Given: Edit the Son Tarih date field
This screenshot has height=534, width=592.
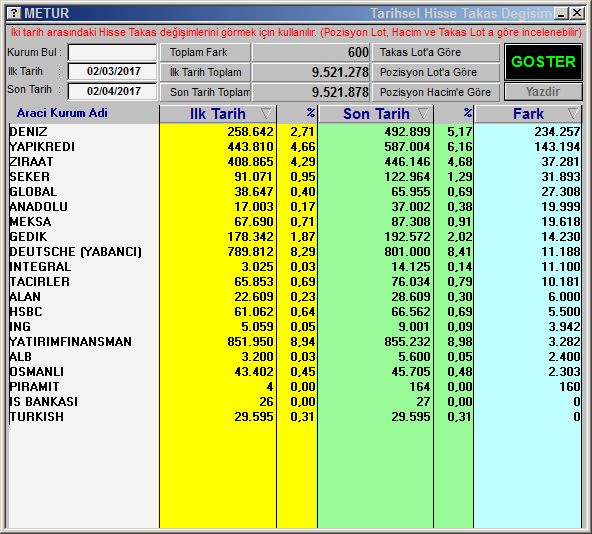Looking at the screenshot, I should (112, 91).
